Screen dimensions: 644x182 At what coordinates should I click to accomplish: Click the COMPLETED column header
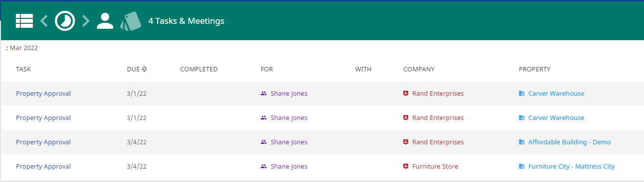[x=199, y=69]
